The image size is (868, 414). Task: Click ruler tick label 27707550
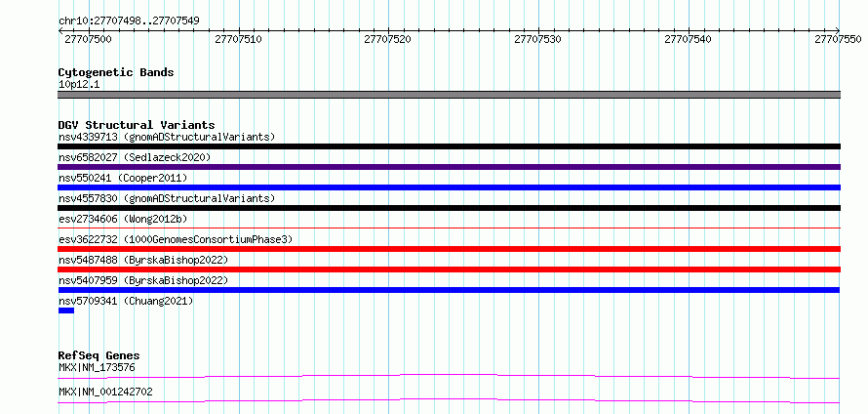[838, 39]
